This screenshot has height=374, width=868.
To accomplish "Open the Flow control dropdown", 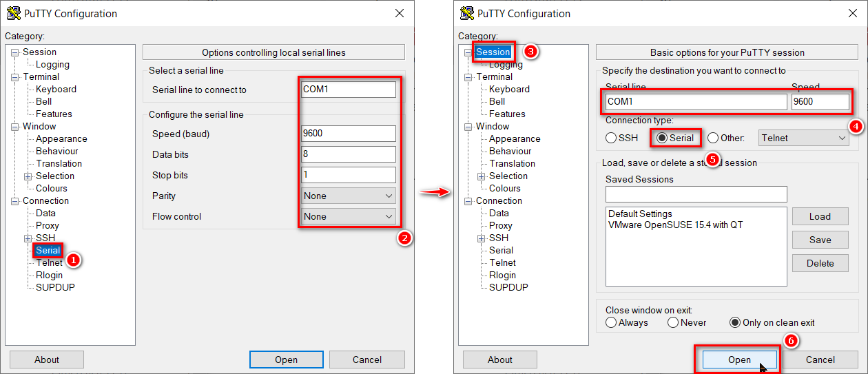I will pyautogui.click(x=349, y=216).
